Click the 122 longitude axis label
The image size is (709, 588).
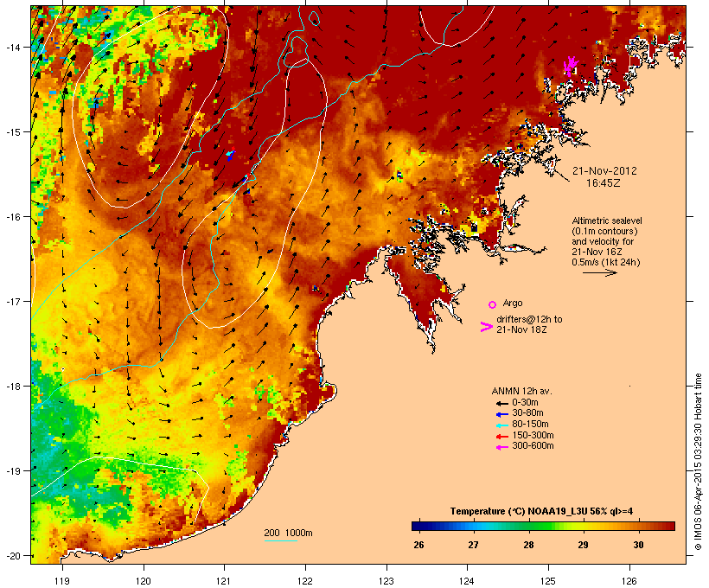(305, 581)
